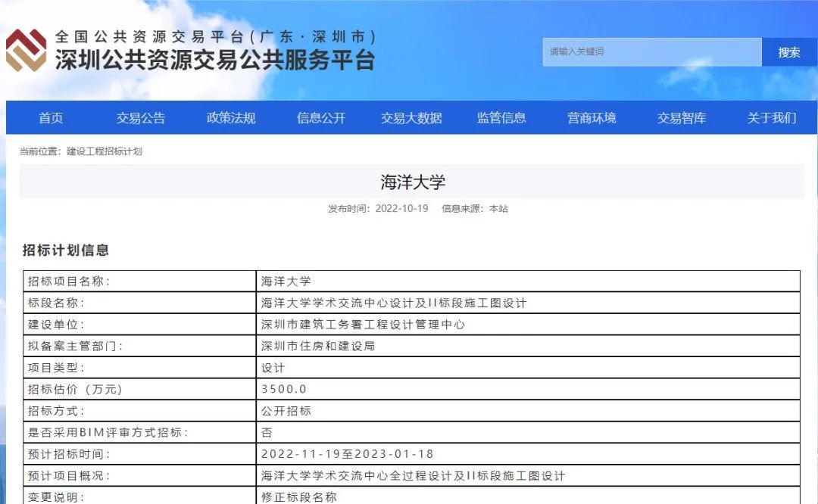Go to the 首页 home tab

[x=51, y=118]
